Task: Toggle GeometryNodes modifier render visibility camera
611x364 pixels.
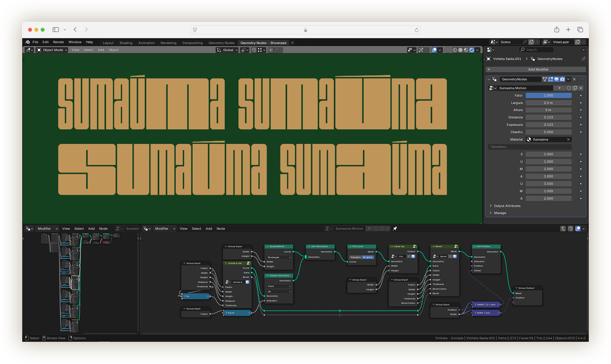Action: click(x=562, y=79)
